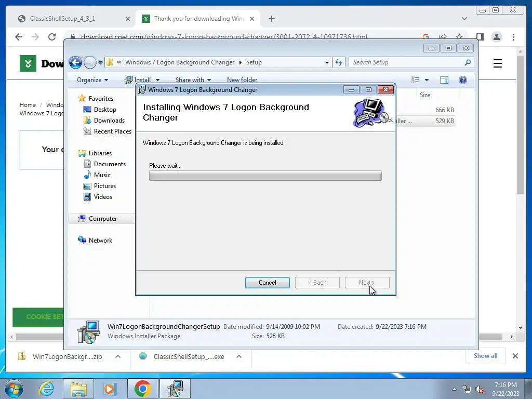The height and width of the screenshot is (399, 532).
Task: Open the view options dropdown arrow
Action: tap(427, 80)
